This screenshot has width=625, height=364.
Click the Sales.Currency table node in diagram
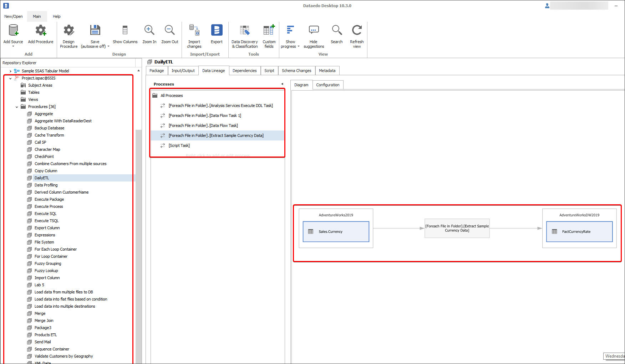(336, 232)
